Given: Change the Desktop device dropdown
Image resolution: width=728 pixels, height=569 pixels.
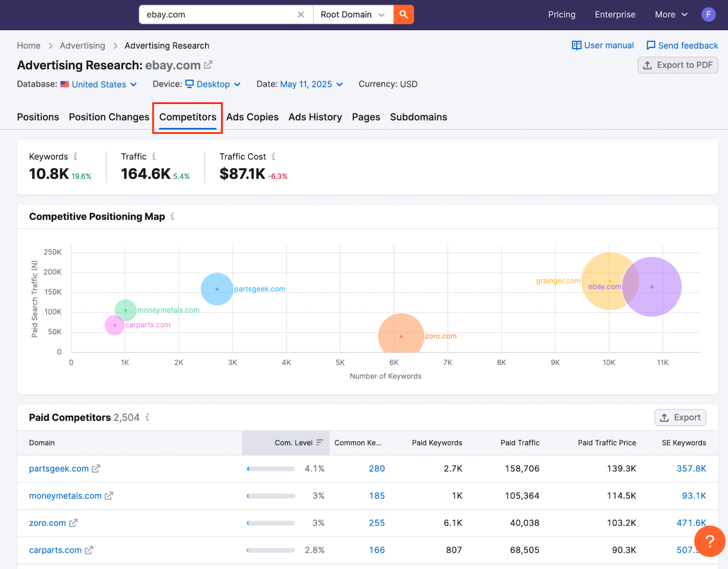Looking at the screenshot, I should 213,84.
